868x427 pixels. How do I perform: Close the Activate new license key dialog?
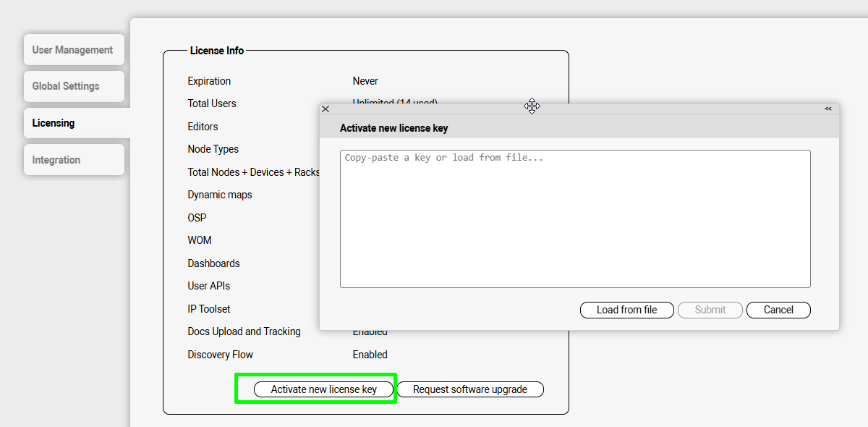pos(325,109)
